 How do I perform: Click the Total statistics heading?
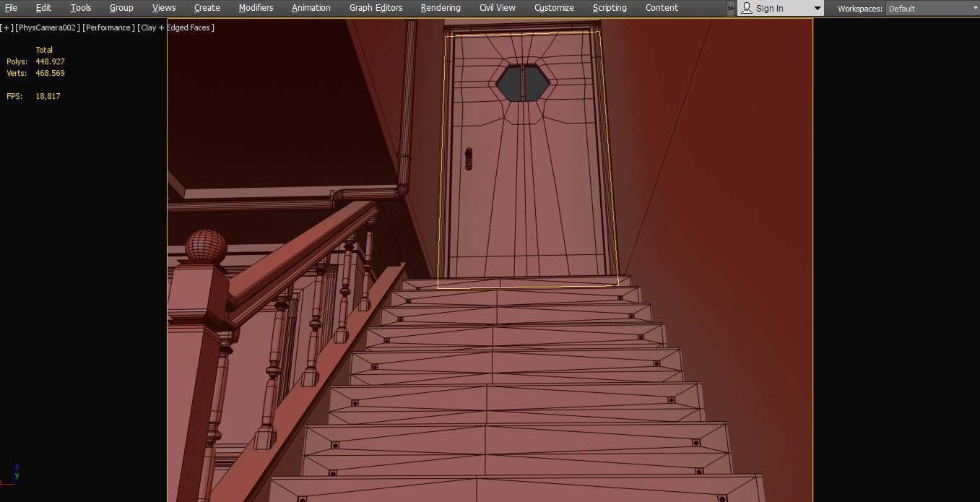pyautogui.click(x=44, y=51)
